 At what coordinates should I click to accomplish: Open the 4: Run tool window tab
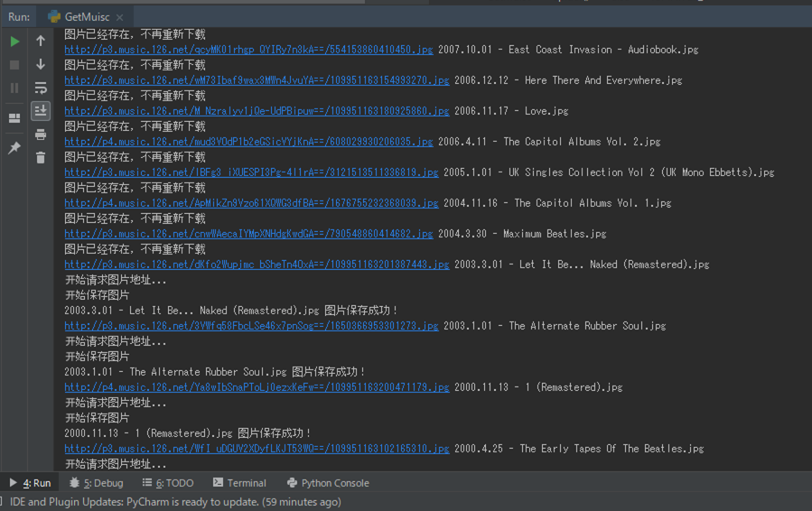click(30, 483)
